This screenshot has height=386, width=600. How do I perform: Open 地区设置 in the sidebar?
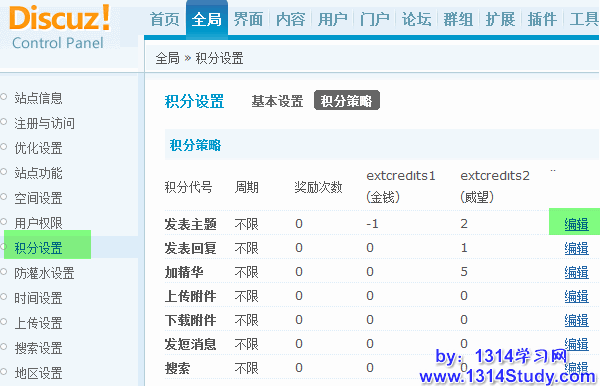tap(38, 373)
